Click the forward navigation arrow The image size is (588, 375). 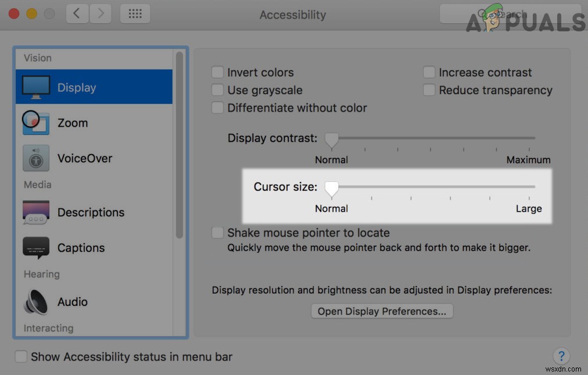[100, 13]
